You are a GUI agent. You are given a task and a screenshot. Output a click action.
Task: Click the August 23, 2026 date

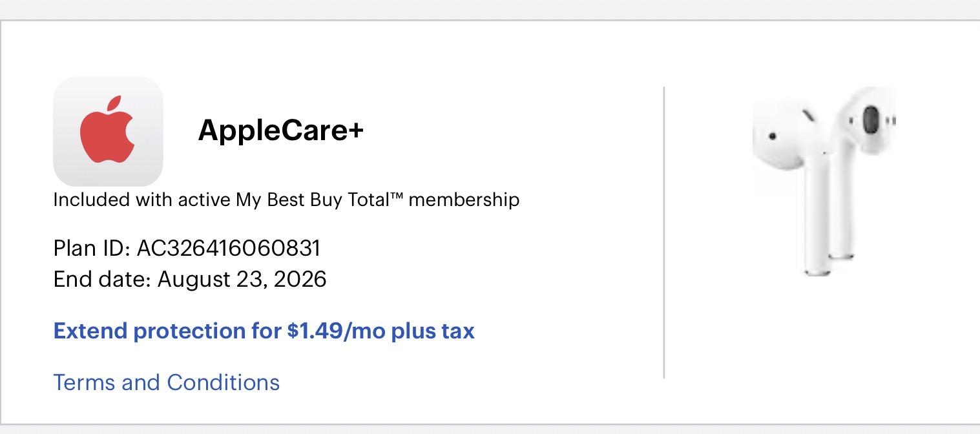point(242,279)
